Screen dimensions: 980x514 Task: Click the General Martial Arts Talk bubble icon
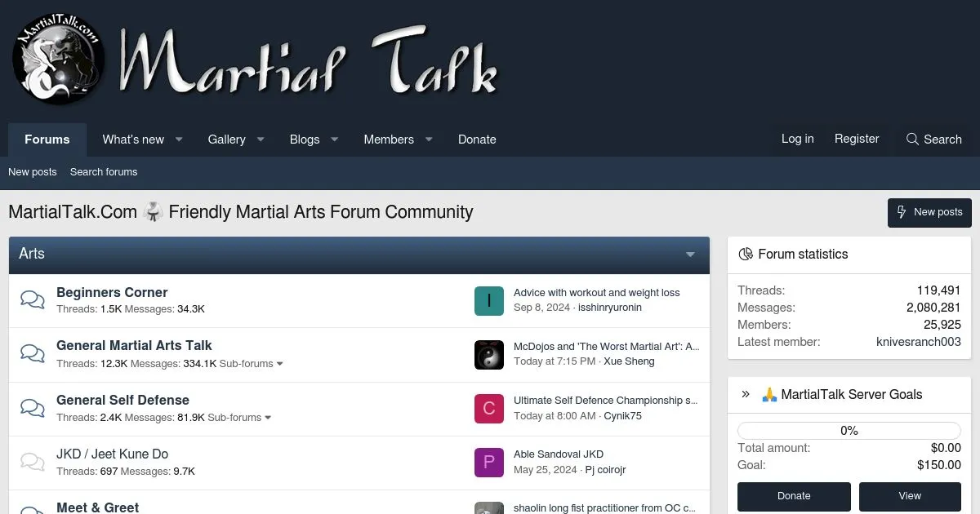[33, 353]
